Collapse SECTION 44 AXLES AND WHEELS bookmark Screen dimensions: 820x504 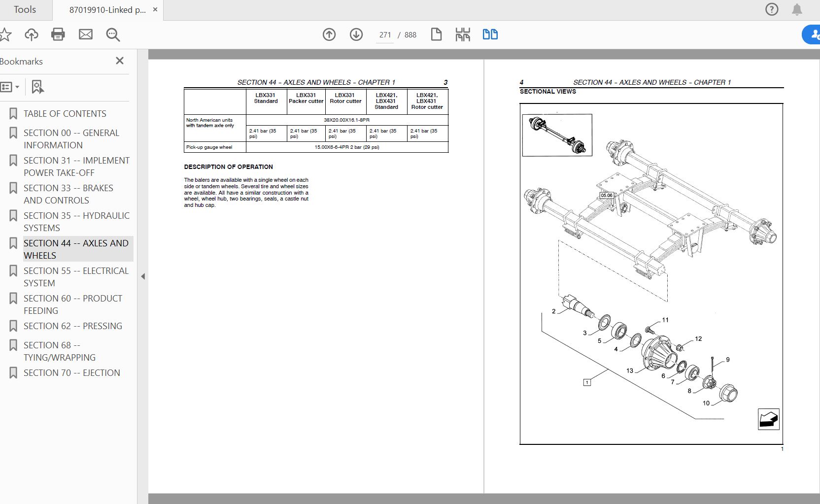[x=13, y=243]
